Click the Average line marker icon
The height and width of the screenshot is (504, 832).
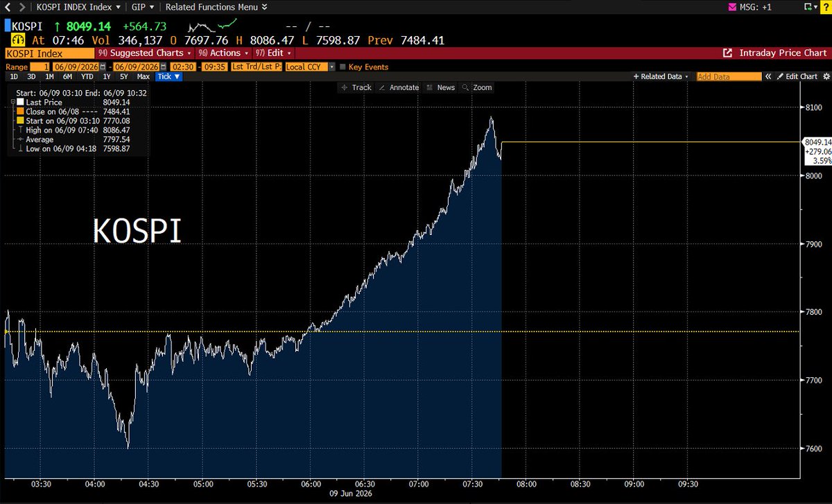(x=19, y=139)
